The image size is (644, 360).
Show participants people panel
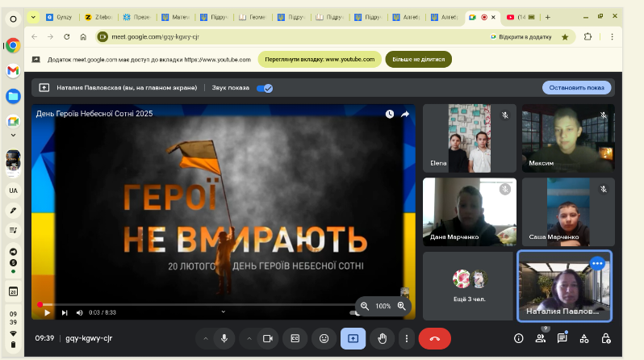[541, 338]
